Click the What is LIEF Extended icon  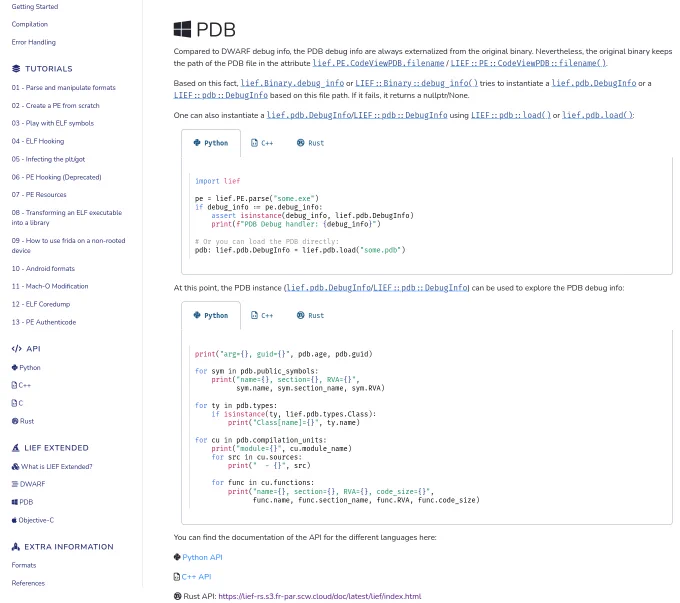[x=15, y=466]
